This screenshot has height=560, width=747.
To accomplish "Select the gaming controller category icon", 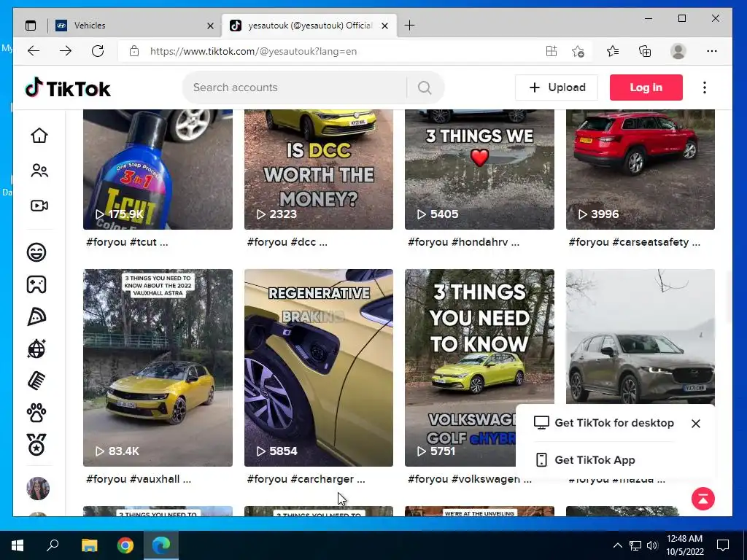I will point(36,284).
